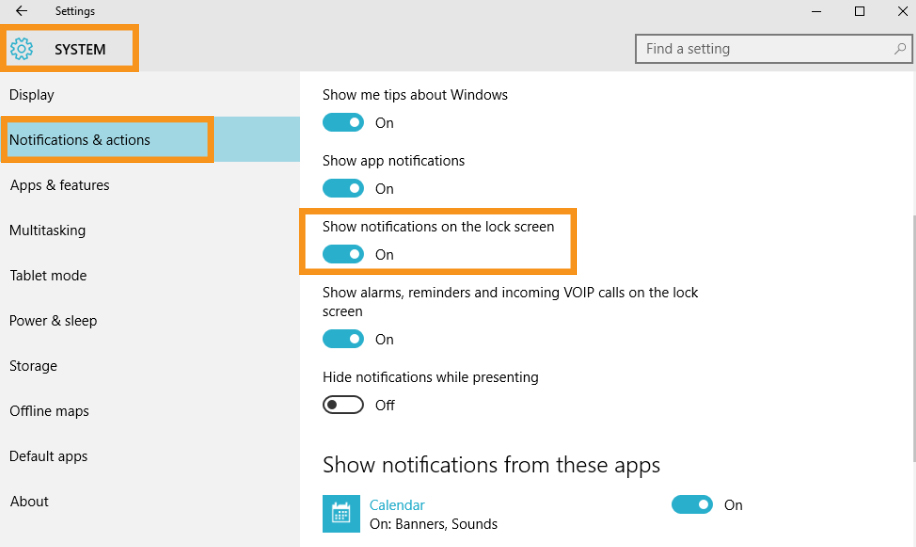The width and height of the screenshot is (916, 547).
Task: Click the back arrow in Settings
Action: pos(22,11)
